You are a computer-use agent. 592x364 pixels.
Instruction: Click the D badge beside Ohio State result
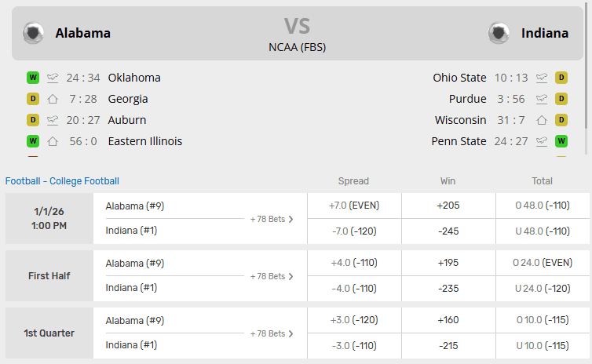coord(561,78)
